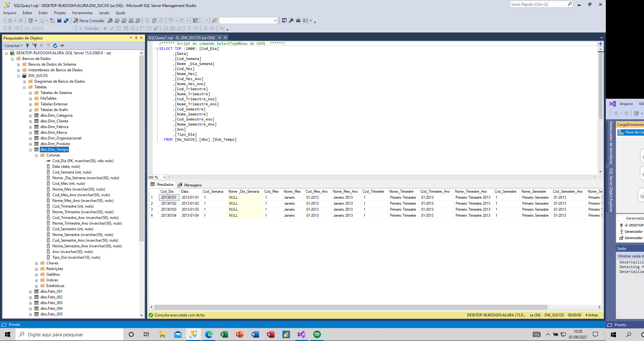
Task: Click the Nova Consulta button
Action: [89, 21]
